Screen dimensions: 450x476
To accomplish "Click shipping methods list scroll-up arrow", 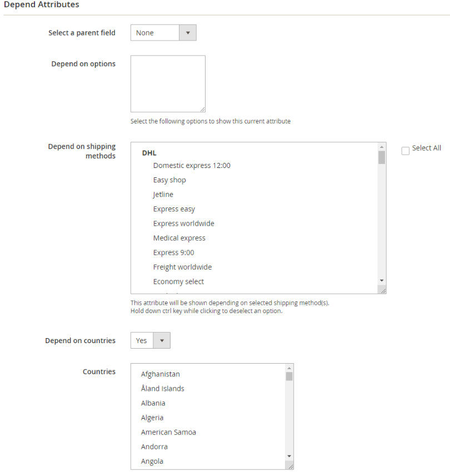I will (x=382, y=147).
